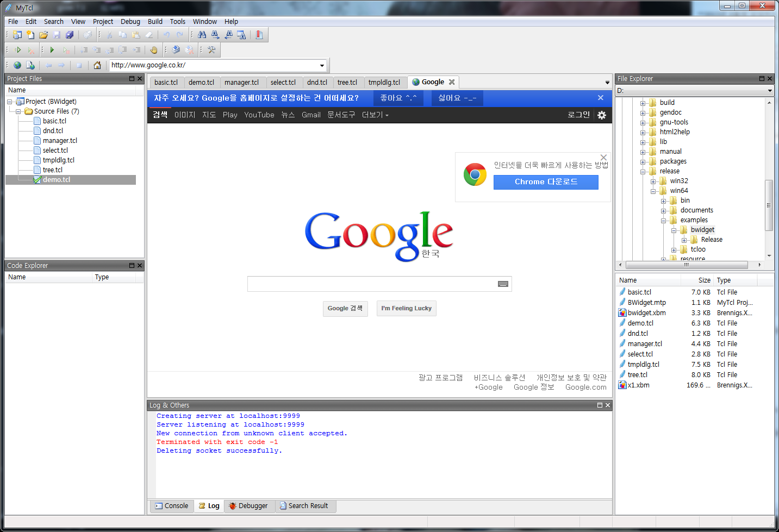Close the Google tab with its X
This screenshot has width=779, height=532.
point(452,82)
